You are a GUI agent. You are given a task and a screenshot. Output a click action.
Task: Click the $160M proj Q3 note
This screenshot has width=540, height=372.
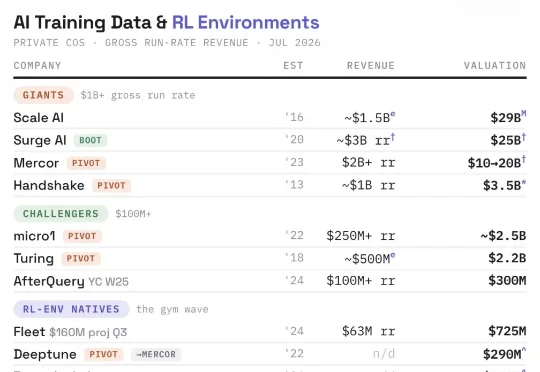[88, 332]
